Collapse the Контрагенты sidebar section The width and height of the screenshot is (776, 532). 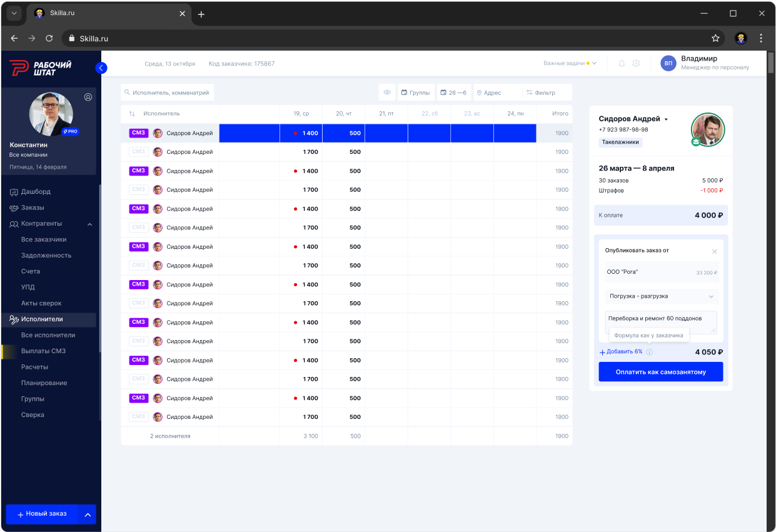pyautogui.click(x=89, y=223)
